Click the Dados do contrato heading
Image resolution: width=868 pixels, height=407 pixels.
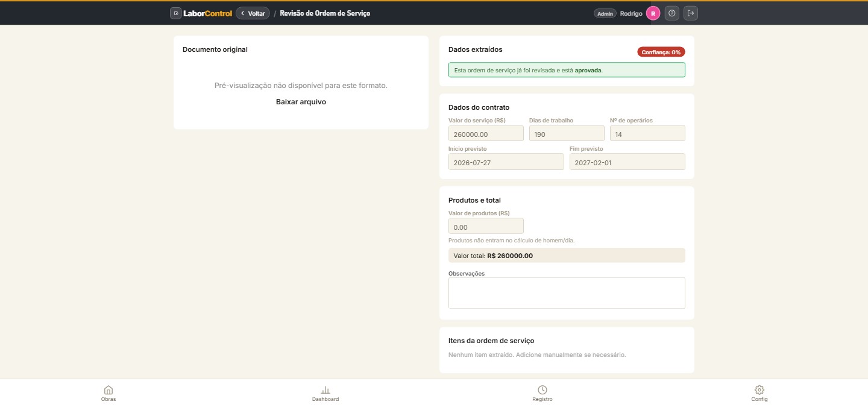tap(479, 107)
